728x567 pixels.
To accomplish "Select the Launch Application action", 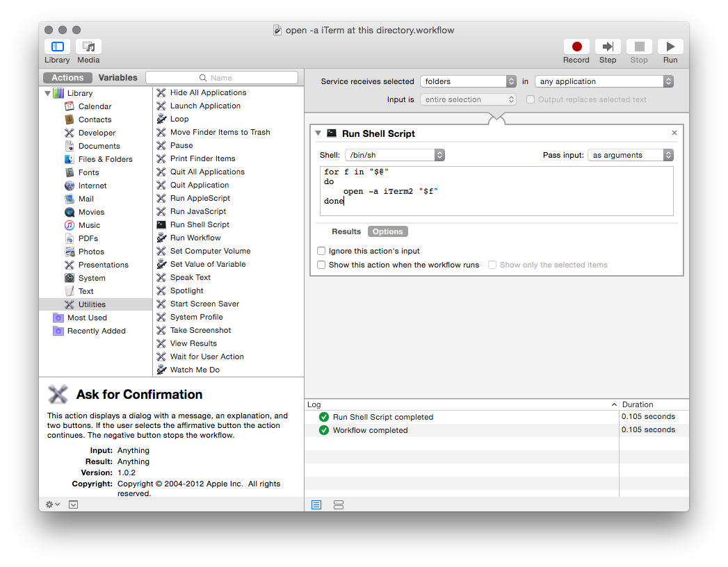I will (x=205, y=106).
